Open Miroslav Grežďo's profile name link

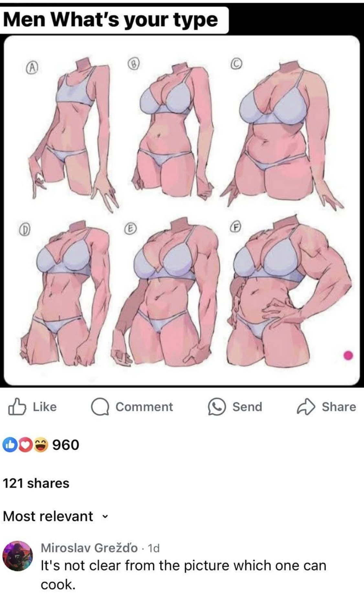point(89,548)
